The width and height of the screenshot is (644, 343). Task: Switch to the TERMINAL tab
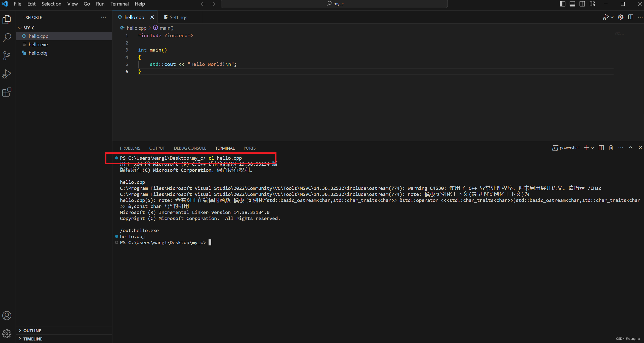[x=225, y=148]
